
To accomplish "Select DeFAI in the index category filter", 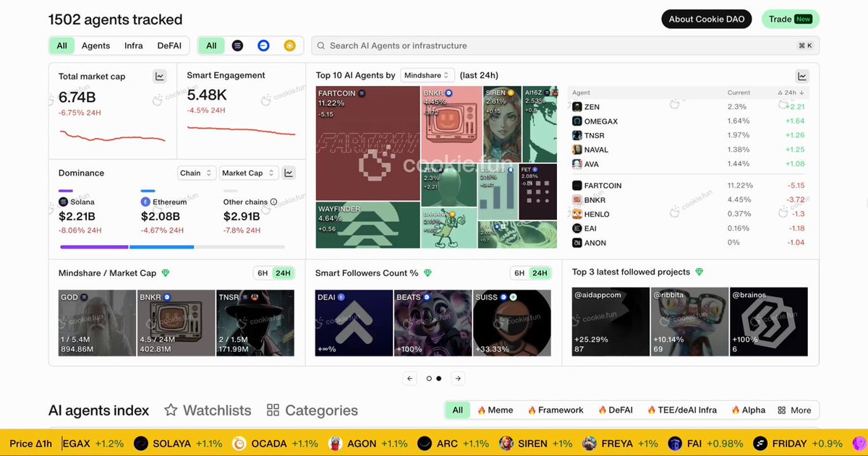I will pos(615,410).
